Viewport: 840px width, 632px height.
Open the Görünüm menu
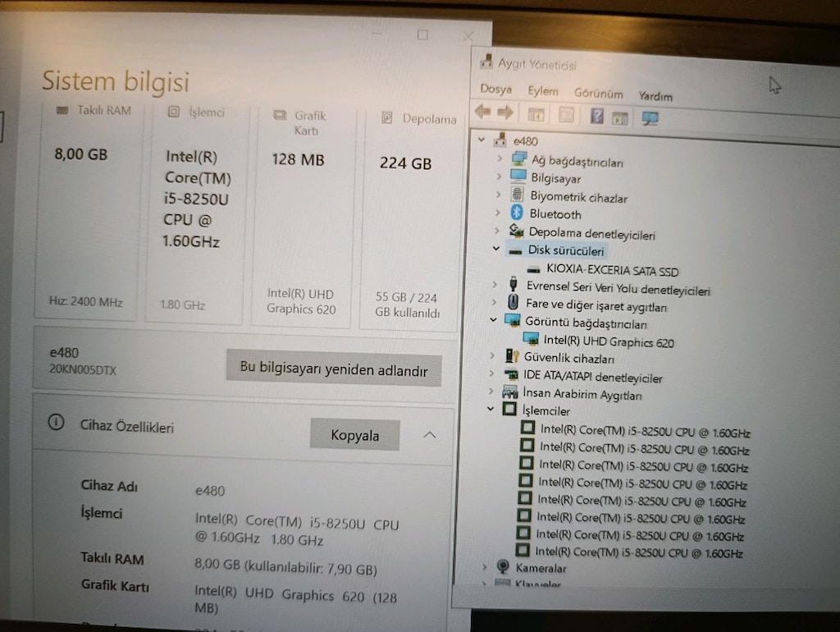[x=598, y=94]
